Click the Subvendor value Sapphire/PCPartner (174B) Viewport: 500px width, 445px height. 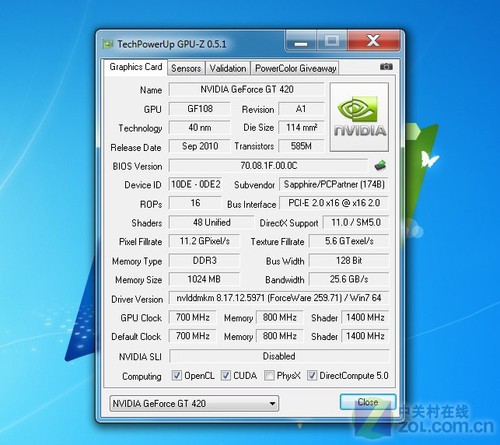334,184
